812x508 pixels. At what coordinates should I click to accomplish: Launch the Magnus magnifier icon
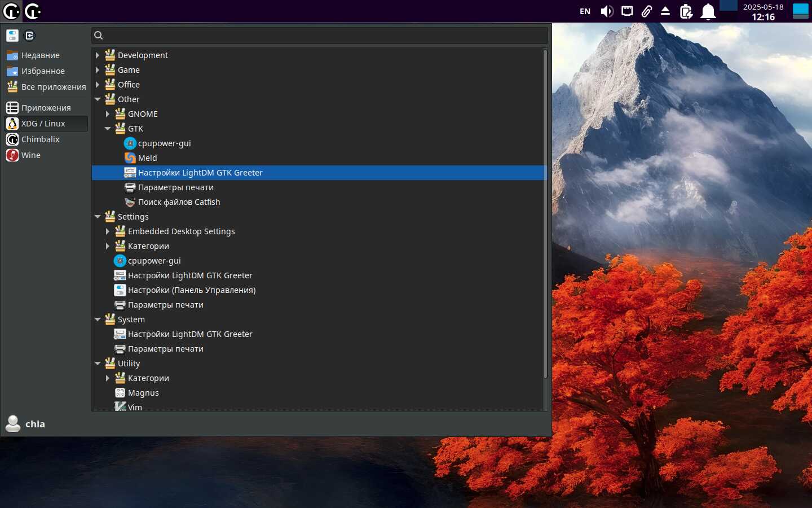point(120,393)
